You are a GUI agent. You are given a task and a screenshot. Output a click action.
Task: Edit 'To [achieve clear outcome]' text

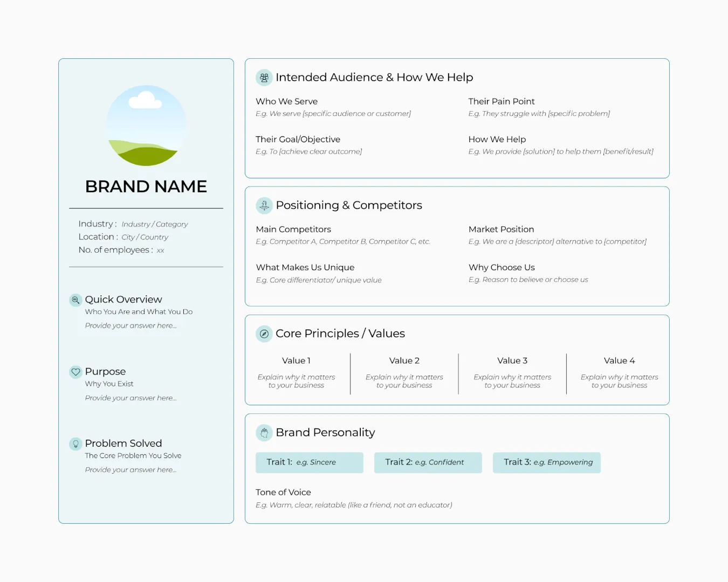[x=309, y=151]
